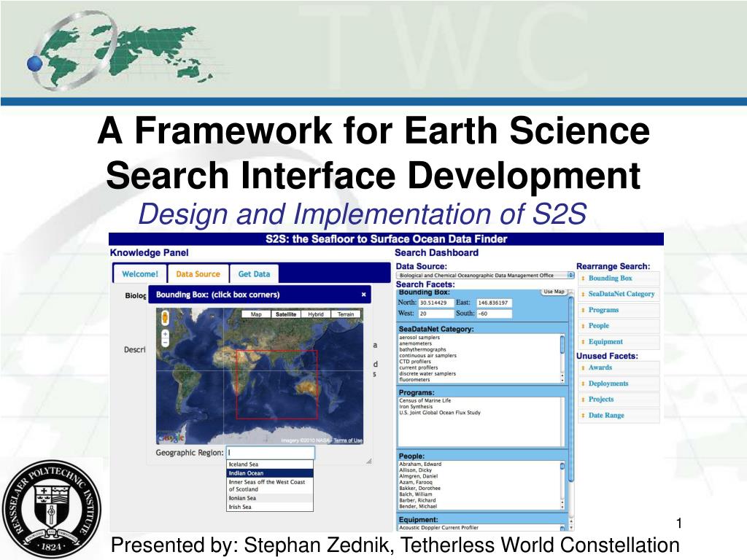This screenshot has width=747, height=560.
Task: Select 'Bakker, Dorothee' in People
Action: tap(419, 488)
